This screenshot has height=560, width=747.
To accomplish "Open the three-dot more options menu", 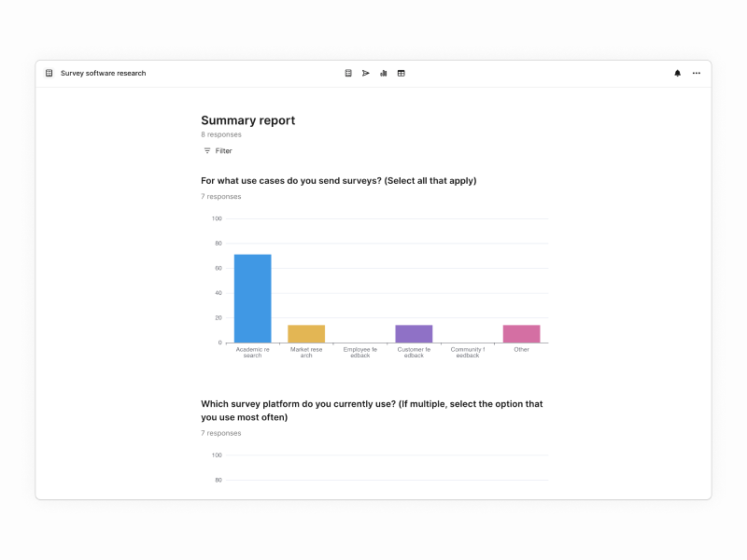I will pos(697,73).
